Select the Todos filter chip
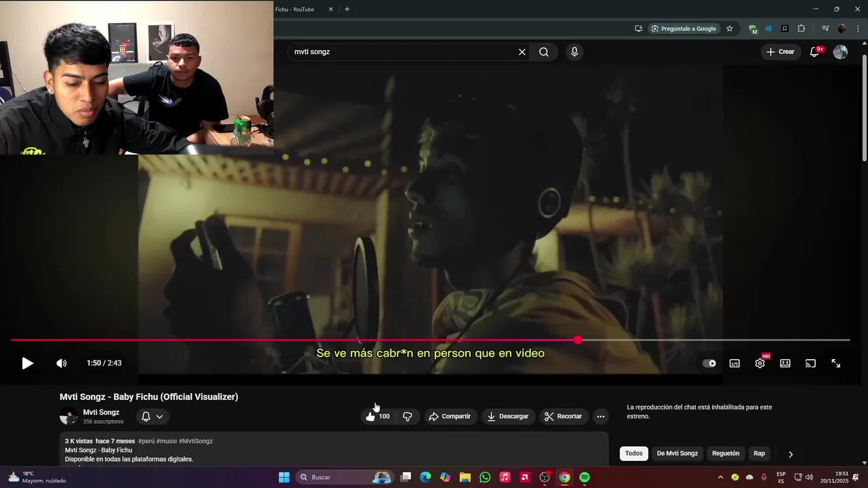The image size is (868, 488). point(634,453)
